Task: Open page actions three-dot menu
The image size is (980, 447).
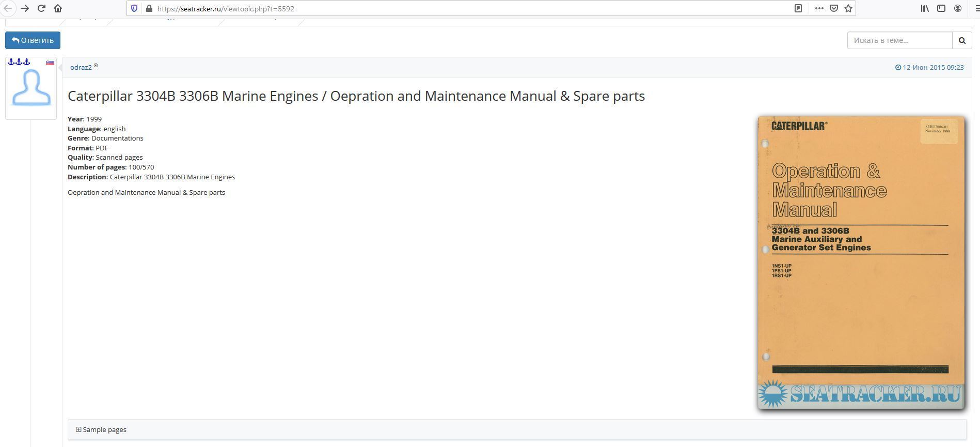Action: (819, 8)
